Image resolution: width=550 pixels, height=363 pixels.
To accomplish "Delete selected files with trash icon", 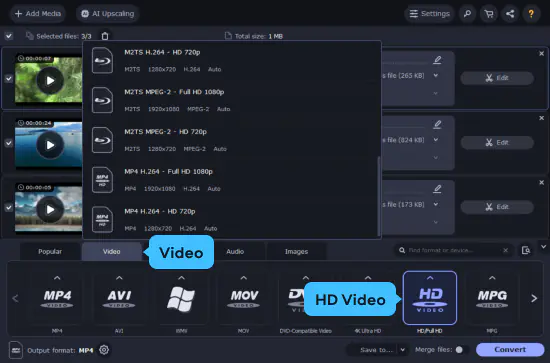I will pos(105,36).
